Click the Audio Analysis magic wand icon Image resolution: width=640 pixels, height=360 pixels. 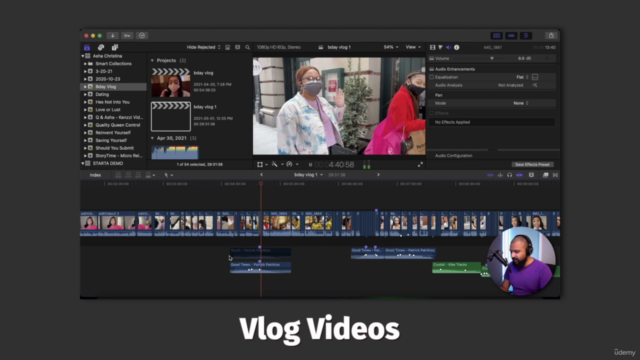click(x=535, y=85)
